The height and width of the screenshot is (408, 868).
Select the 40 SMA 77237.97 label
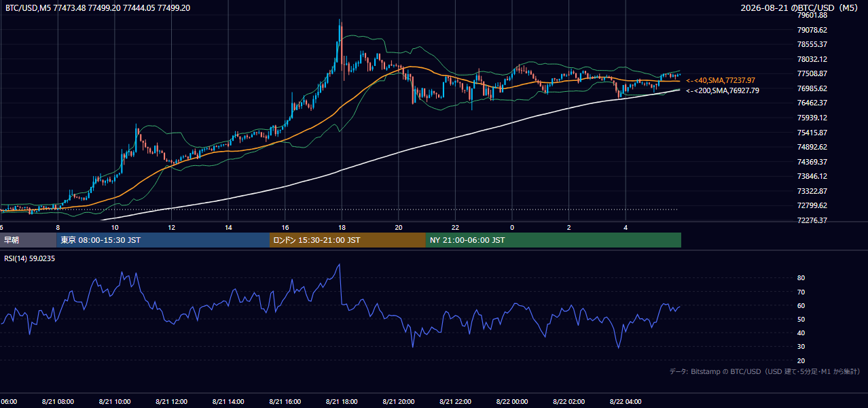click(721, 80)
